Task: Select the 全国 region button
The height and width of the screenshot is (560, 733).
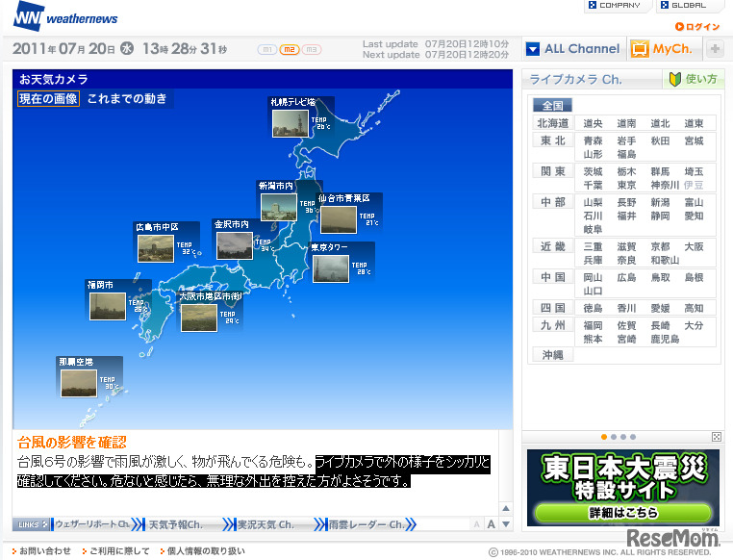Action: [x=552, y=105]
